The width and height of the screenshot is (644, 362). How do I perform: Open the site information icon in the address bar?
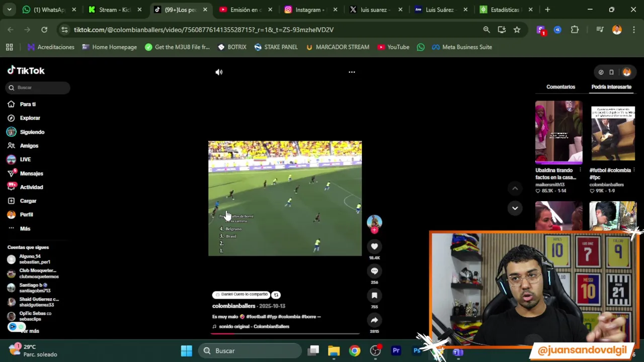coord(64,30)
